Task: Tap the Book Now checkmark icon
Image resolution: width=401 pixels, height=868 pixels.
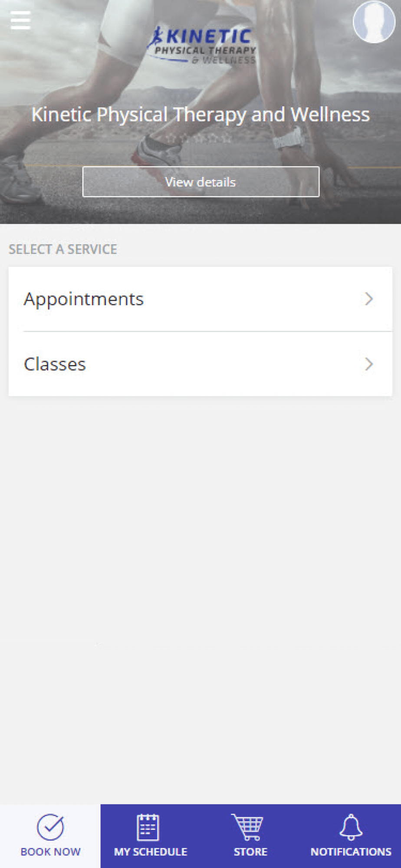Action: [x=51, y=827]
